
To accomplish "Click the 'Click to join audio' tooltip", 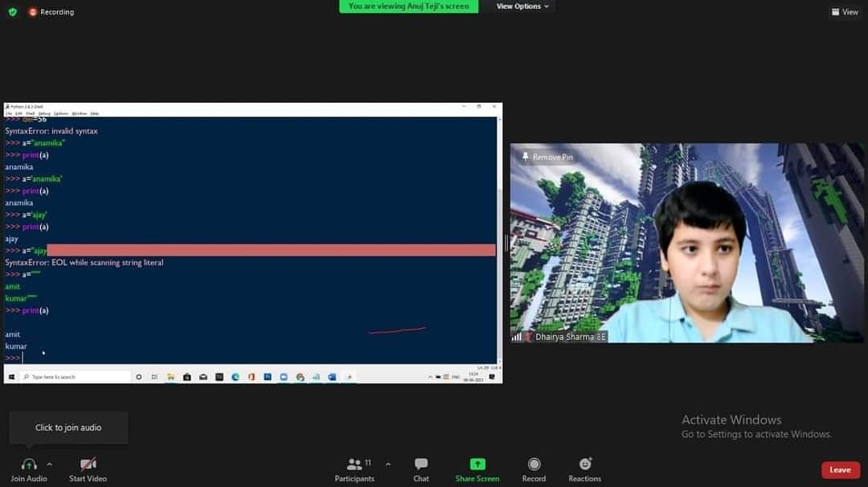I will (x=68, y=428).
